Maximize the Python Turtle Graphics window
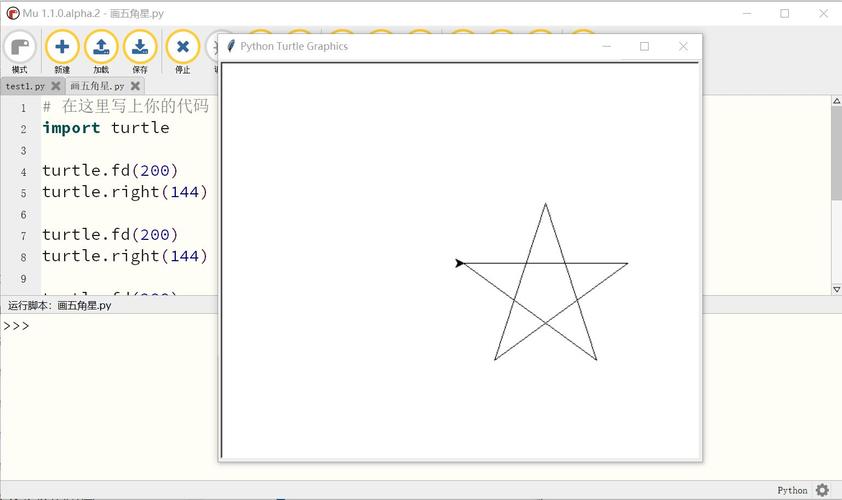842x500 pixels. click(644, 46)
